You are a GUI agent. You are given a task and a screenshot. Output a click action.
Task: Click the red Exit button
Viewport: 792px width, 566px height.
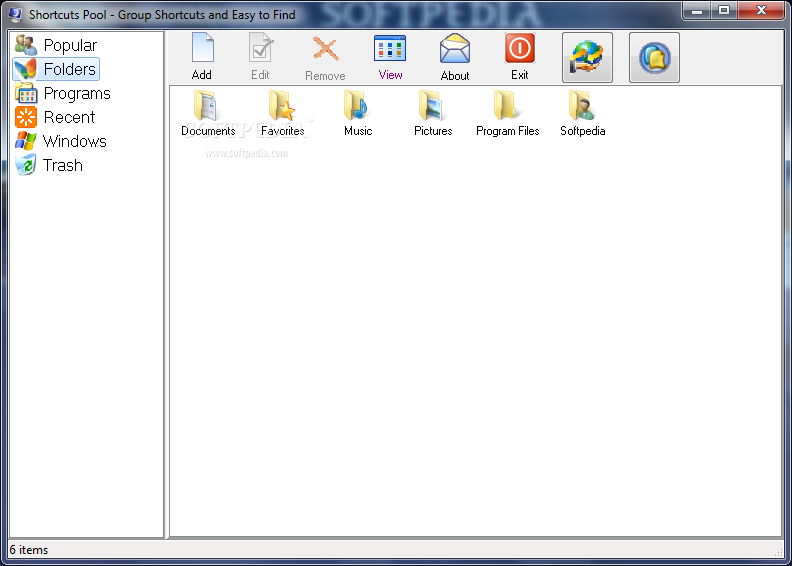[519, 57]
